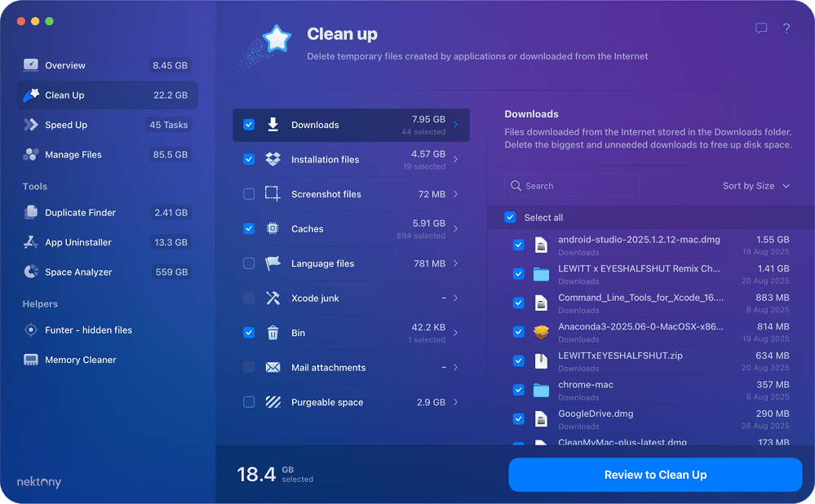This screenshot has height=504, width=815.
Task: Click the App Uninstaller icon
Action: click(31, 241)
